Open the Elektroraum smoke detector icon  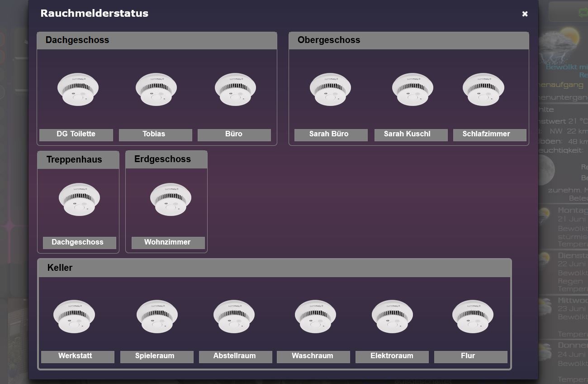pos(392,316)
